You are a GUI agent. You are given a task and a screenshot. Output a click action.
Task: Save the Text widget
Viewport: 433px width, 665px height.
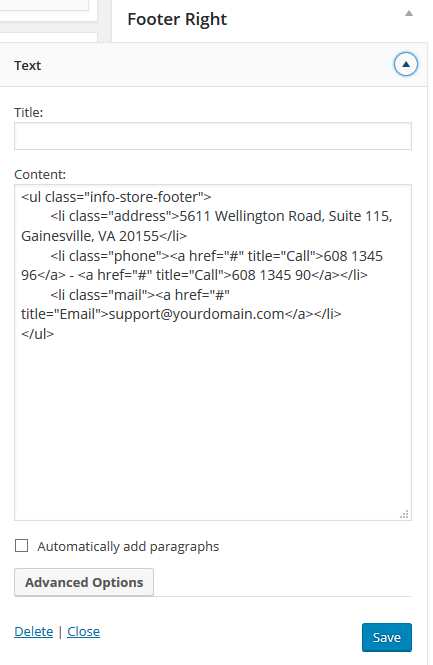pos(387,637)
